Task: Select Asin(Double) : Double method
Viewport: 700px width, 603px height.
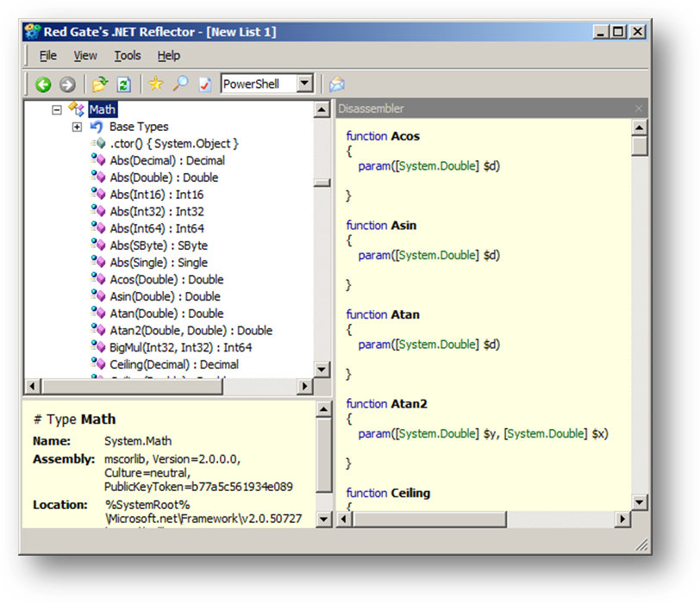Action: (x=165, y=296)
